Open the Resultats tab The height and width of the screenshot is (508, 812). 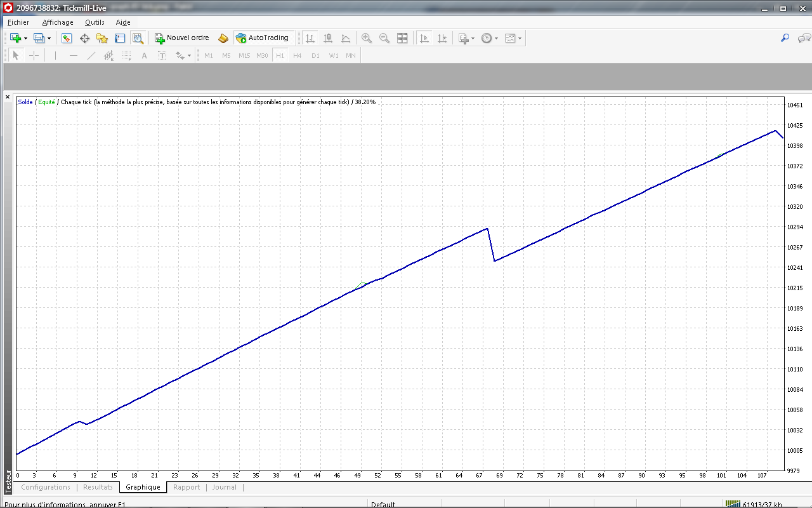pyautogui.click(x=98, y=488)
